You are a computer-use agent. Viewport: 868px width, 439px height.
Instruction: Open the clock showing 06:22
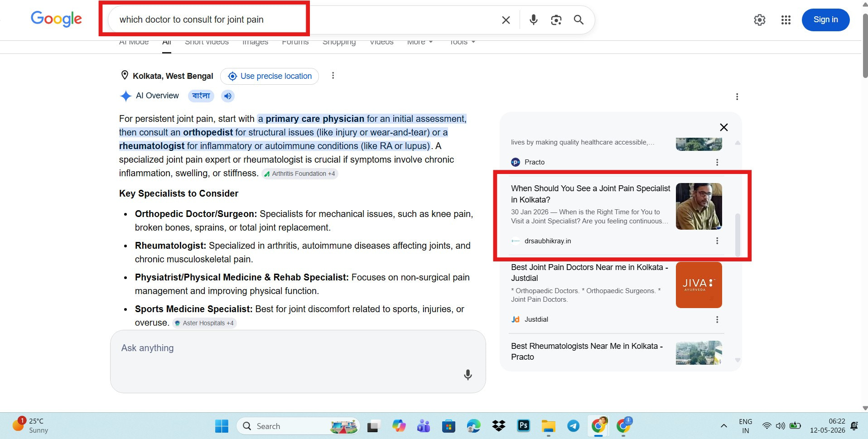828,426
